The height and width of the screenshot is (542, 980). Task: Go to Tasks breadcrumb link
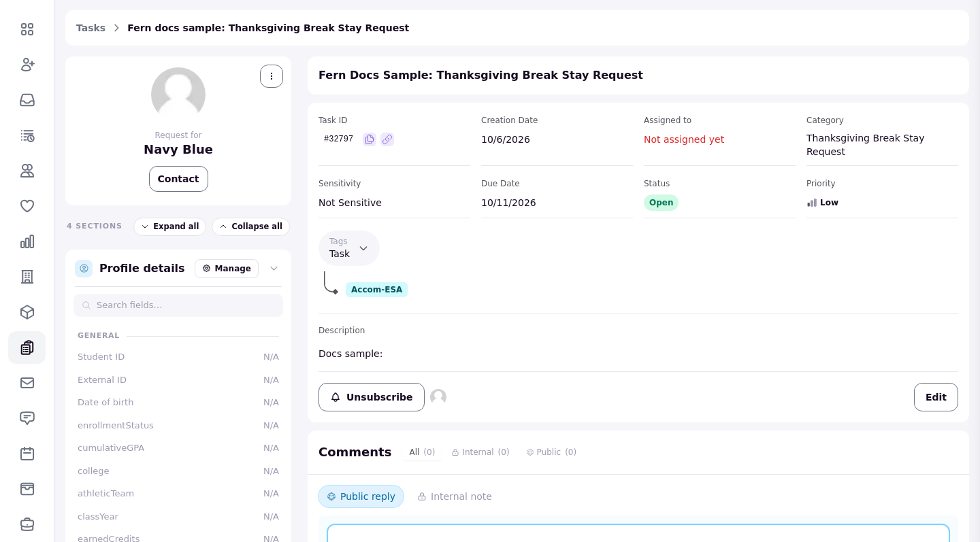[91, 28]
